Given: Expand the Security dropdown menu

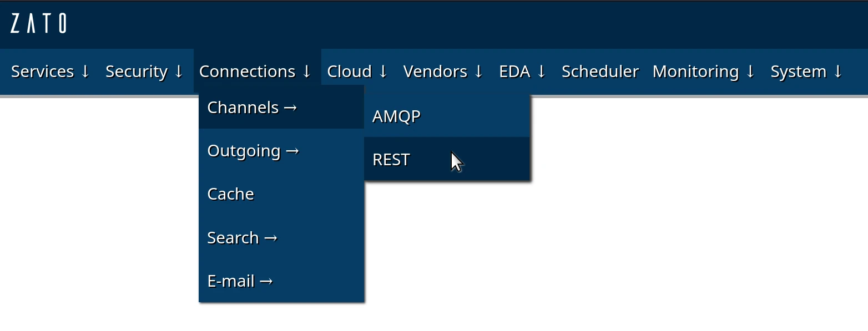Looking at the screenshot, I should [x=144, y=72].
